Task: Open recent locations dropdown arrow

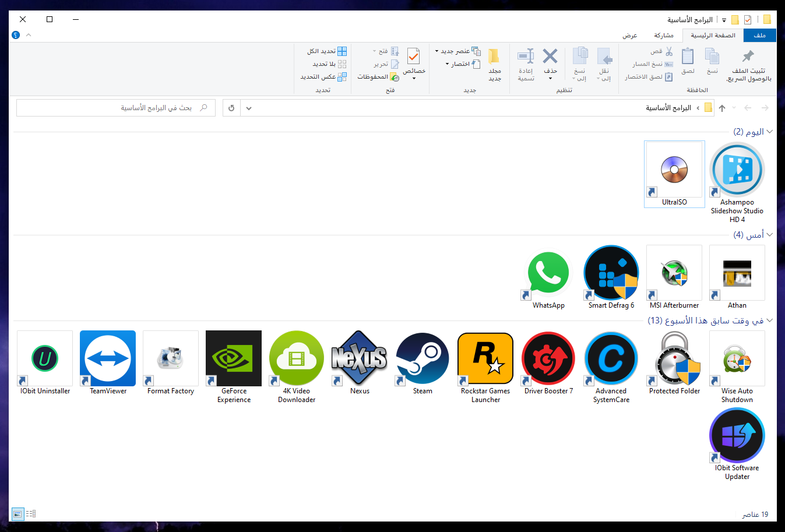Action: click(734, 108)
